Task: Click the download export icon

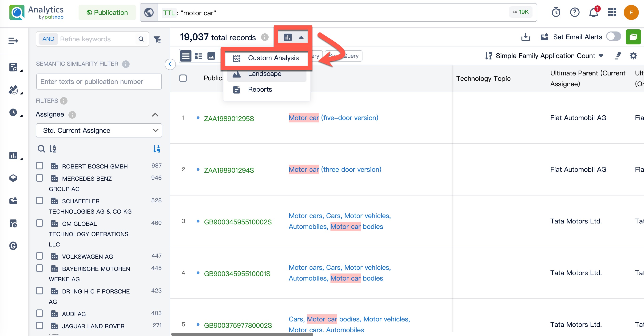Action: point(525,37)
